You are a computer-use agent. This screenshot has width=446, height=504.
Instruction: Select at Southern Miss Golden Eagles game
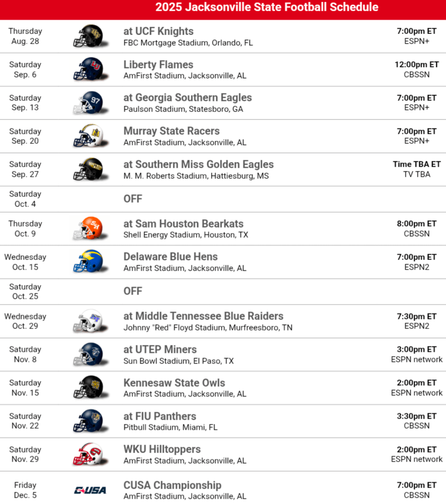point(198,164)
